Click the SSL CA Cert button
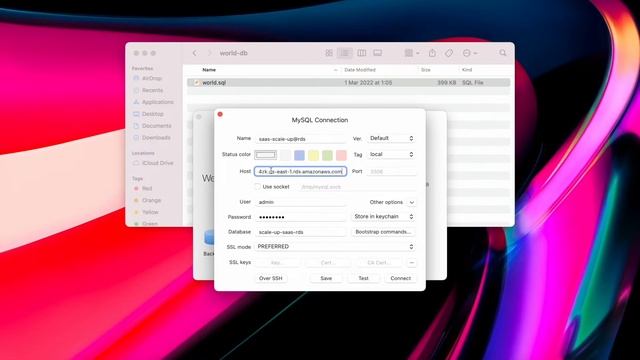This screenshot has width=640, height=360. pyautogui.click(x=379, y=263)
